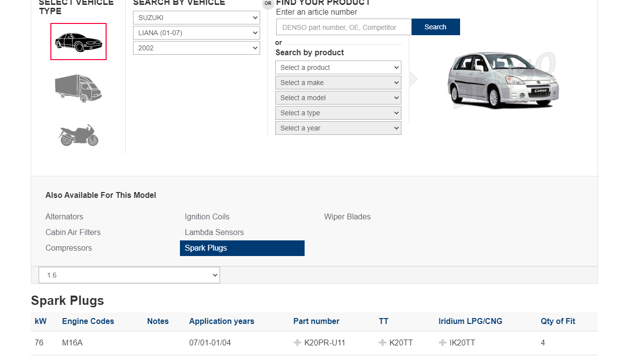Open the Compressors category link
Viewport: 619px width, 364px height.
tap(68, 248)
